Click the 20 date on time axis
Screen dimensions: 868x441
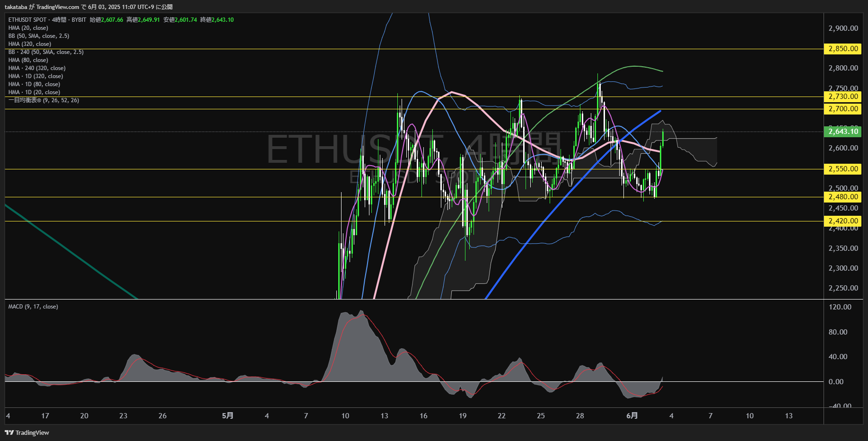84,416
